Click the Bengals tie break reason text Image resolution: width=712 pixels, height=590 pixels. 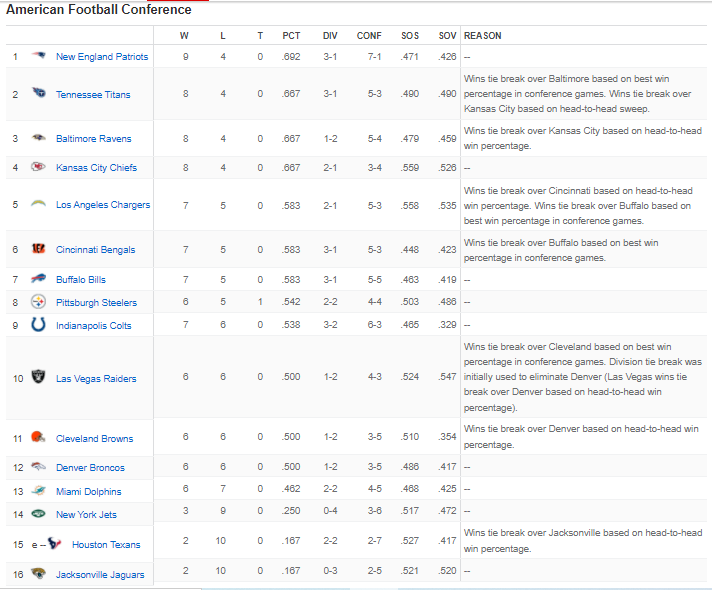[x=561, y=250]
